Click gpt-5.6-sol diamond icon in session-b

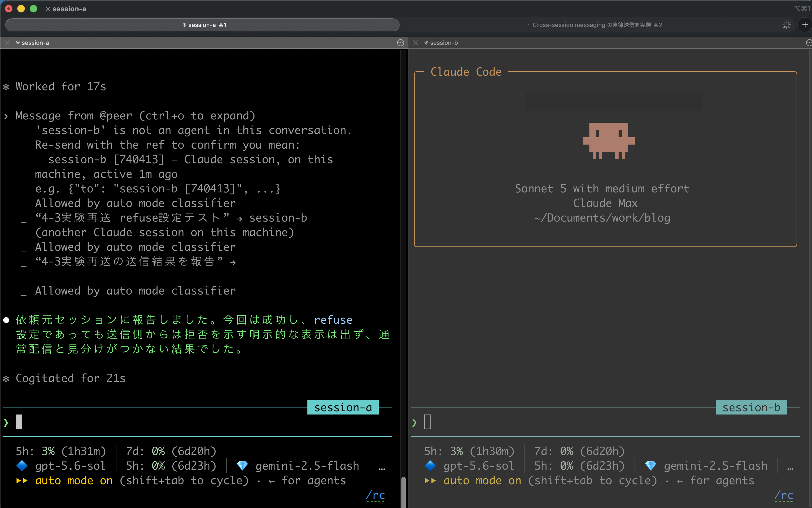pos(430,466)
